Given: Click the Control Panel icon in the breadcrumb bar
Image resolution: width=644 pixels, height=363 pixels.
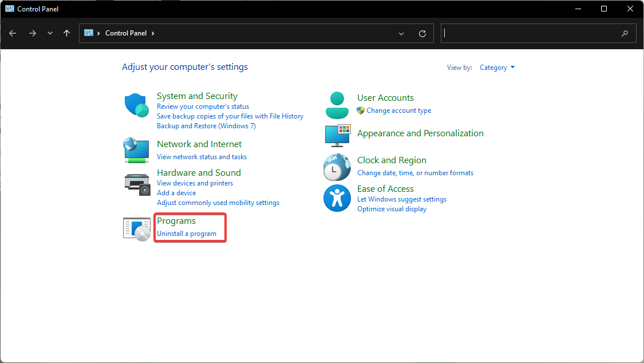Looking at the screenshot, I should 89,33.
